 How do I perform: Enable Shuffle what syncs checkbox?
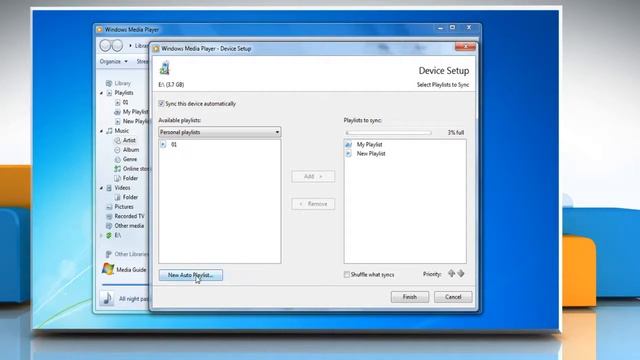point(347,275)
